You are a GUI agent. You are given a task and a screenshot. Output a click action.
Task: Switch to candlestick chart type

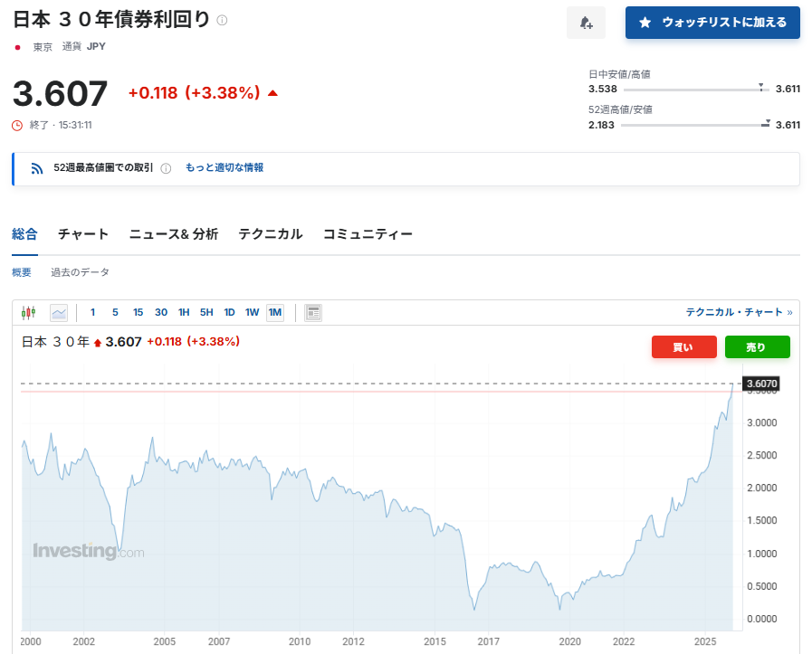pos(27,313)
